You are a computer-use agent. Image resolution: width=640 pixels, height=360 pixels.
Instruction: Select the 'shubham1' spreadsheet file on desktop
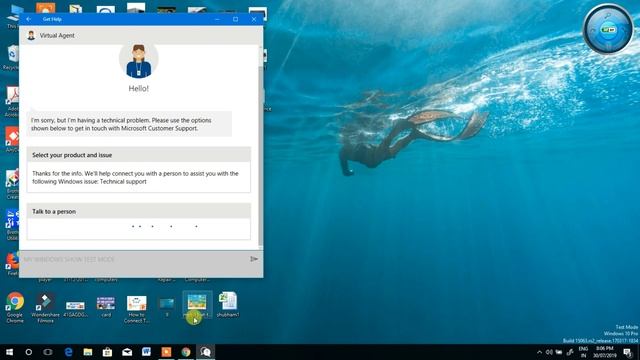[x=228, y=304]
